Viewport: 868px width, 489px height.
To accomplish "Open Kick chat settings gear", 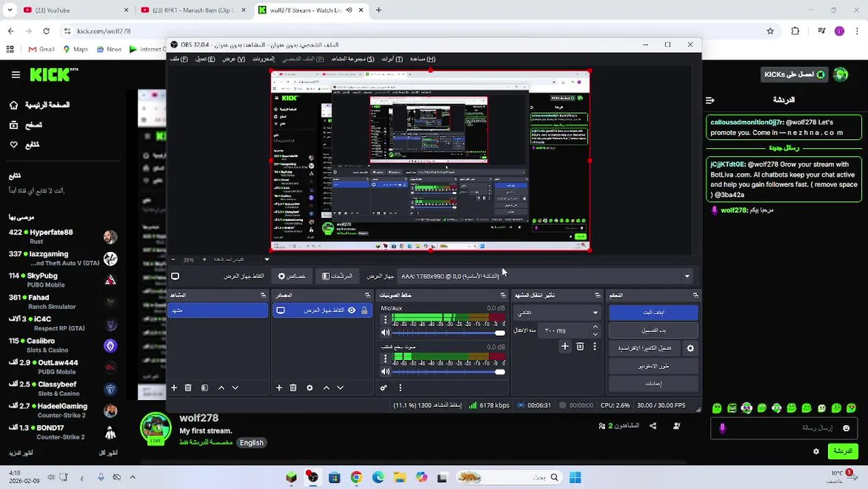I will tap(816, 451).
